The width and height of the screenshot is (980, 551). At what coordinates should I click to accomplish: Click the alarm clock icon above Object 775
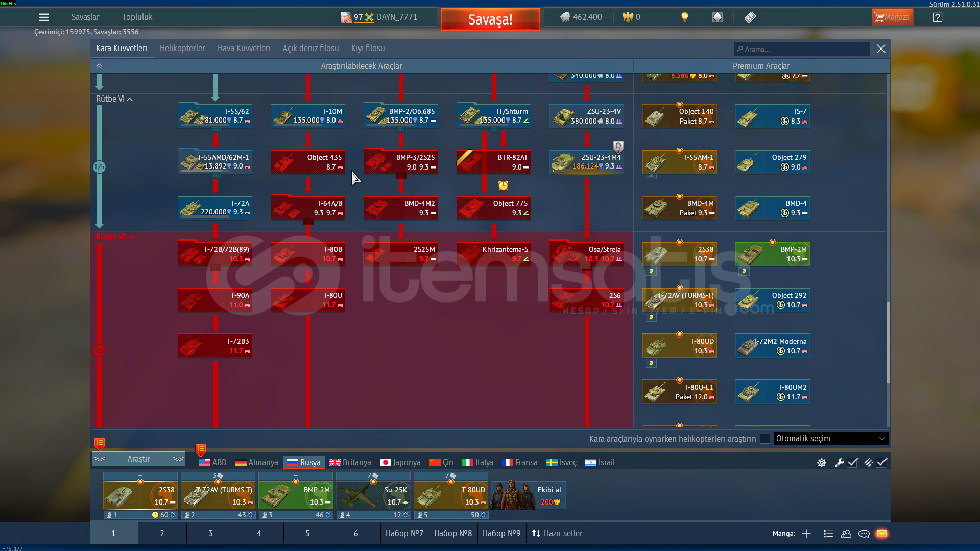503,185
